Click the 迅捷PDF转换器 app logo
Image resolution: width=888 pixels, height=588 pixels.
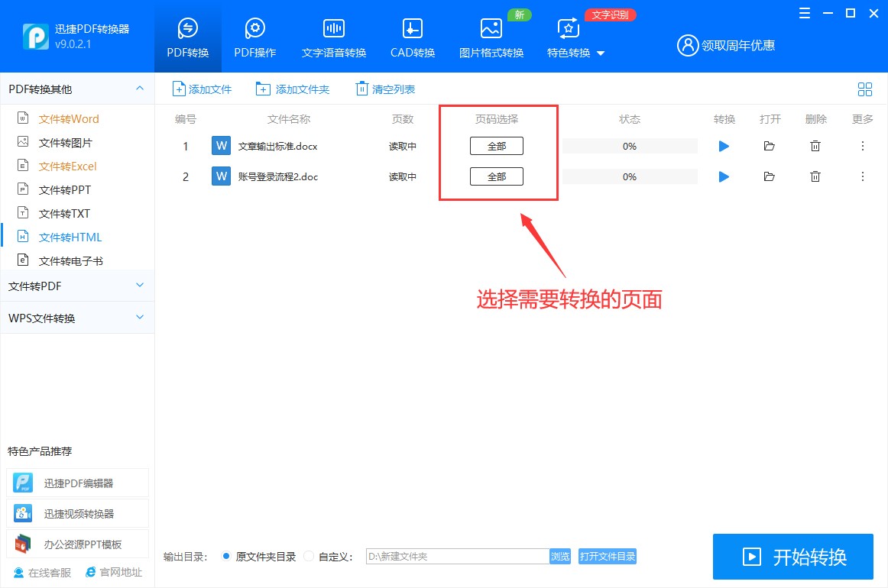tap(36, 36)
